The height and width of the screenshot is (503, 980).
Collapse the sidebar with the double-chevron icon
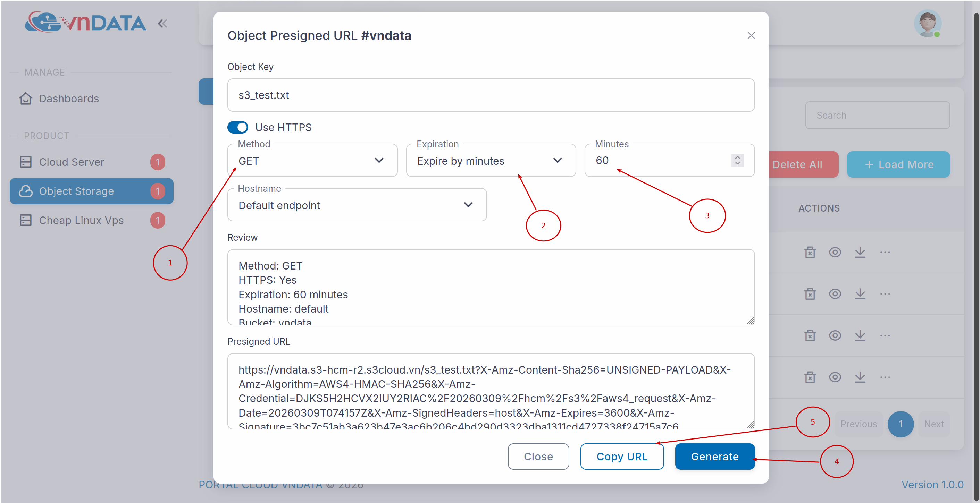coord(162,24)
